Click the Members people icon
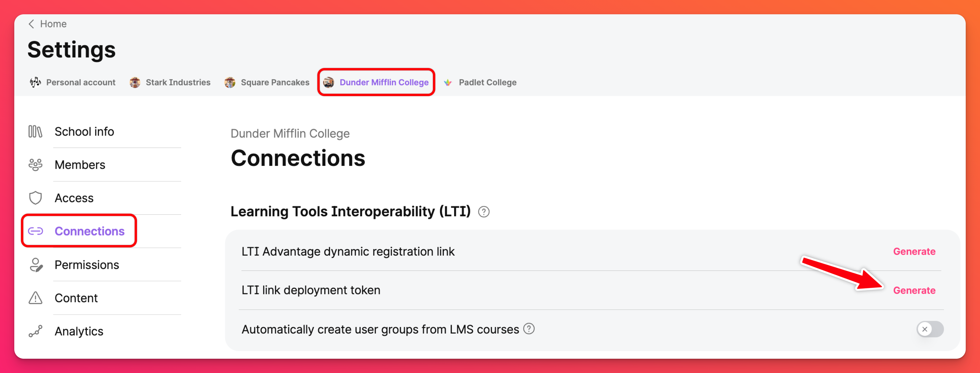Viewport: 980px width, 373px height. pyautogui.click(x=35, y=165)
